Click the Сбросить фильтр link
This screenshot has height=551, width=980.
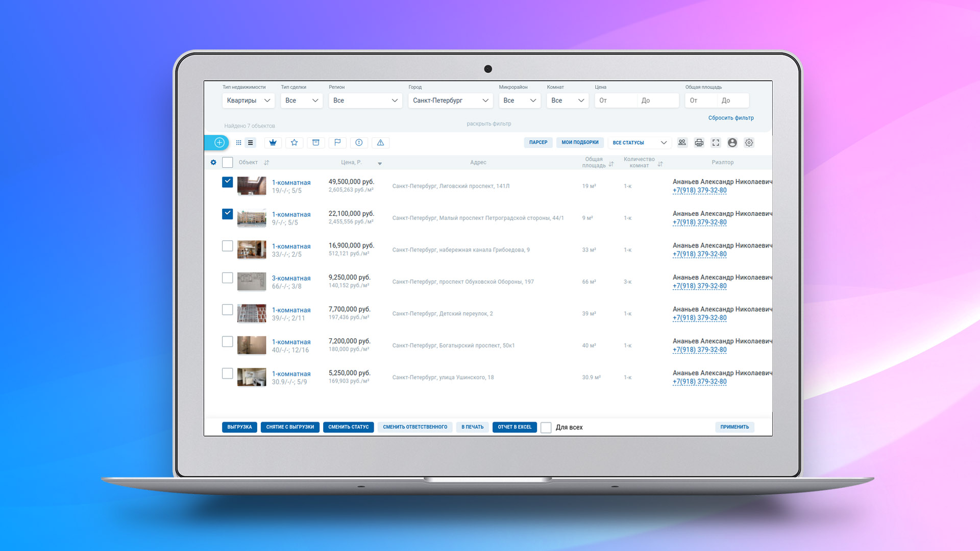click(x=730, y=118)
